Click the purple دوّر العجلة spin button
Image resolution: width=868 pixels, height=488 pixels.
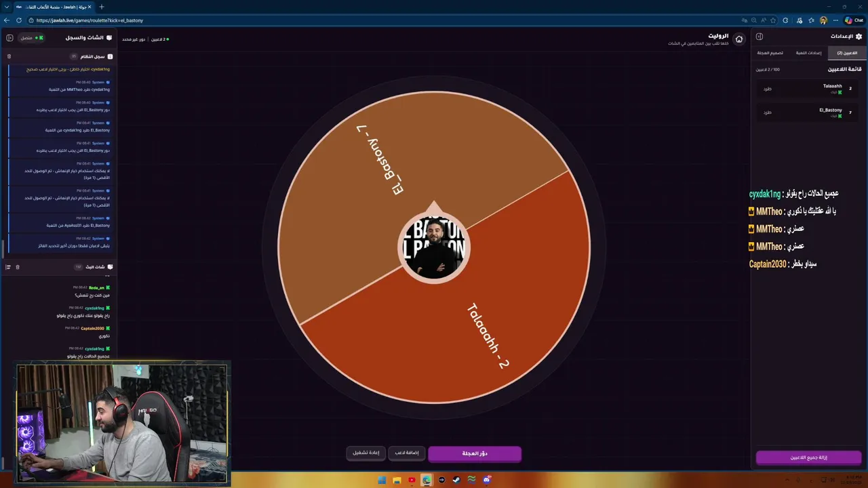(475, 453)
